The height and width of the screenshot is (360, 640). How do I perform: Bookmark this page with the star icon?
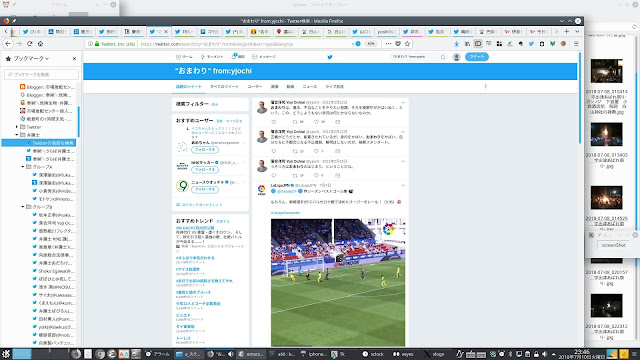[407, 44]
